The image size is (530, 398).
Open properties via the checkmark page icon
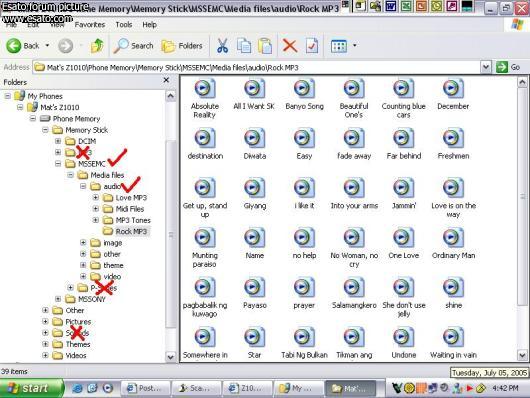coord(312,46)
